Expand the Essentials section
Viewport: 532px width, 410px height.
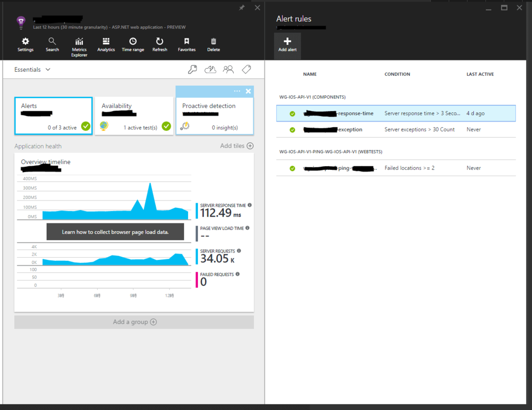tap(32, 70)
